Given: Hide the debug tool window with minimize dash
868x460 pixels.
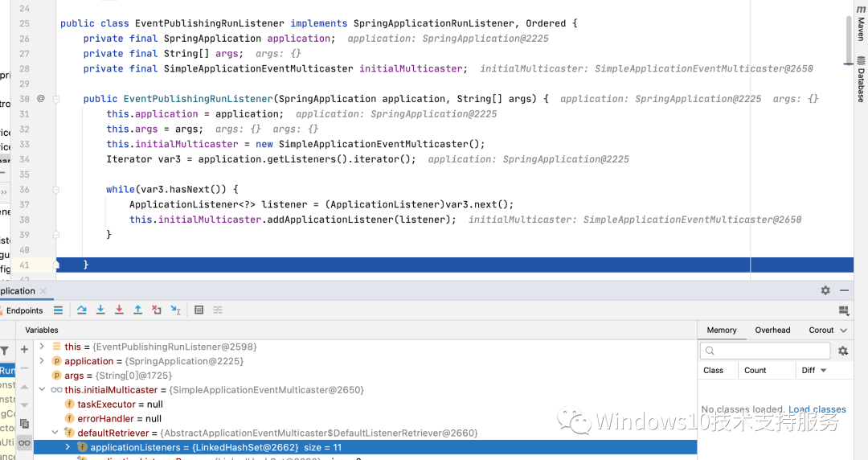Looking at the screenshot, I should click(x=844, y=290).
